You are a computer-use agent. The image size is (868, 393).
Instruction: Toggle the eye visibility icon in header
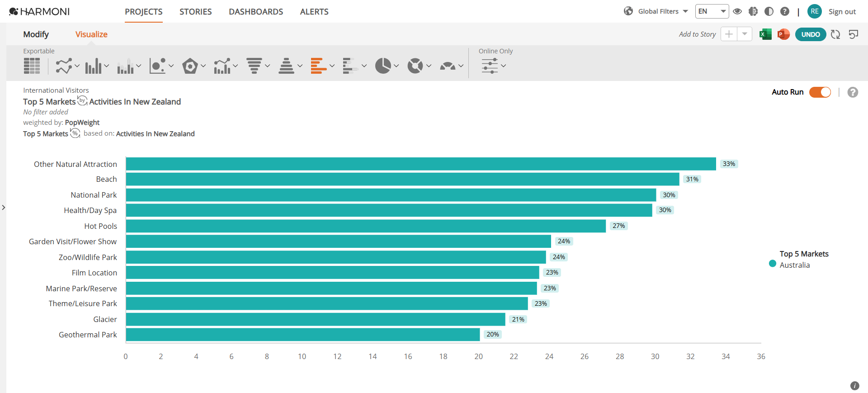[737, 11]
